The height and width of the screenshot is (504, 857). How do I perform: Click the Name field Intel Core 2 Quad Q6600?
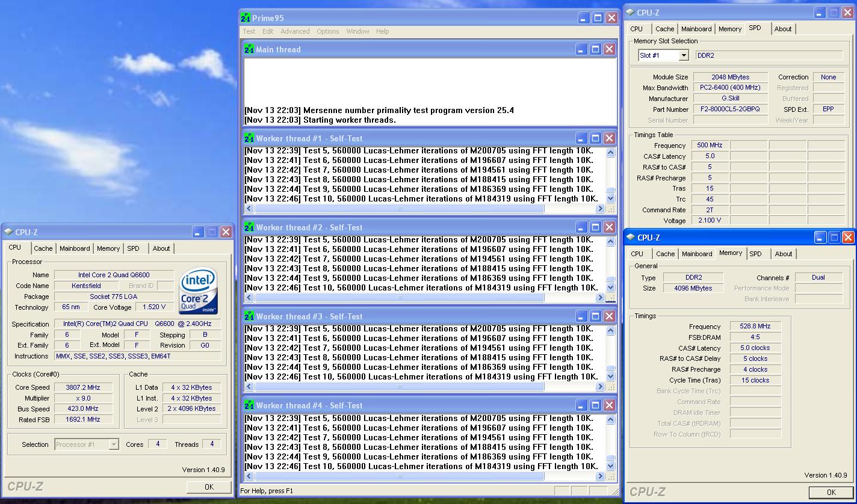114,275
